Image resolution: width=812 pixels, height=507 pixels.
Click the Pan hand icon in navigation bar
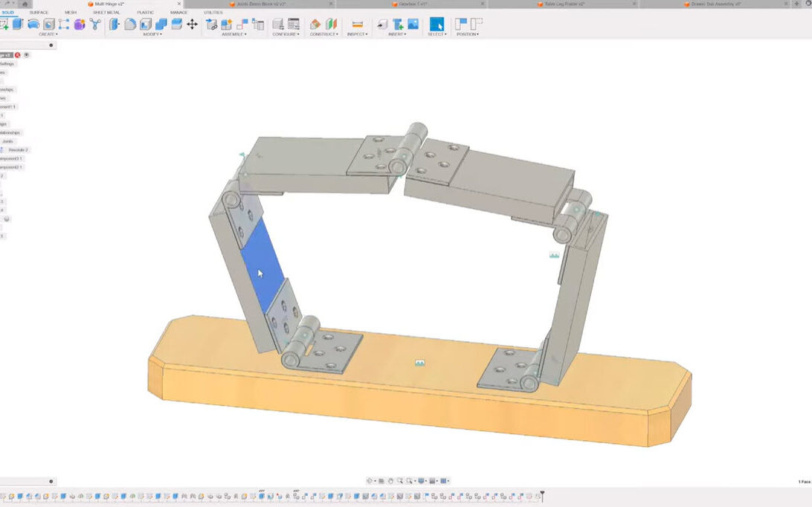(390, 481)
